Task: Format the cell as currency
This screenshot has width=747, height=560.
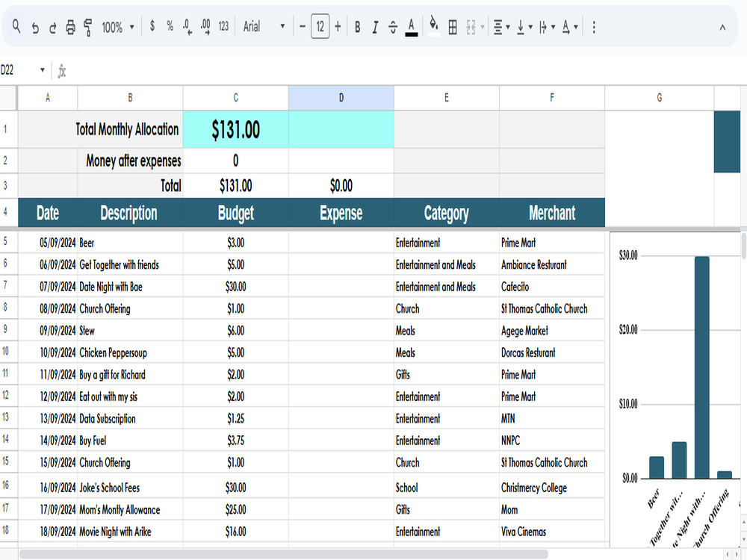Action: click(x=152, y=25)
